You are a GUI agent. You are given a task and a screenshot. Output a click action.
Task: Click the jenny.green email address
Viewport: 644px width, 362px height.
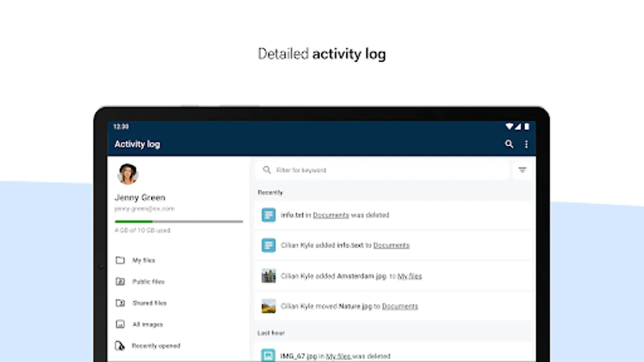tap(144, 209)
